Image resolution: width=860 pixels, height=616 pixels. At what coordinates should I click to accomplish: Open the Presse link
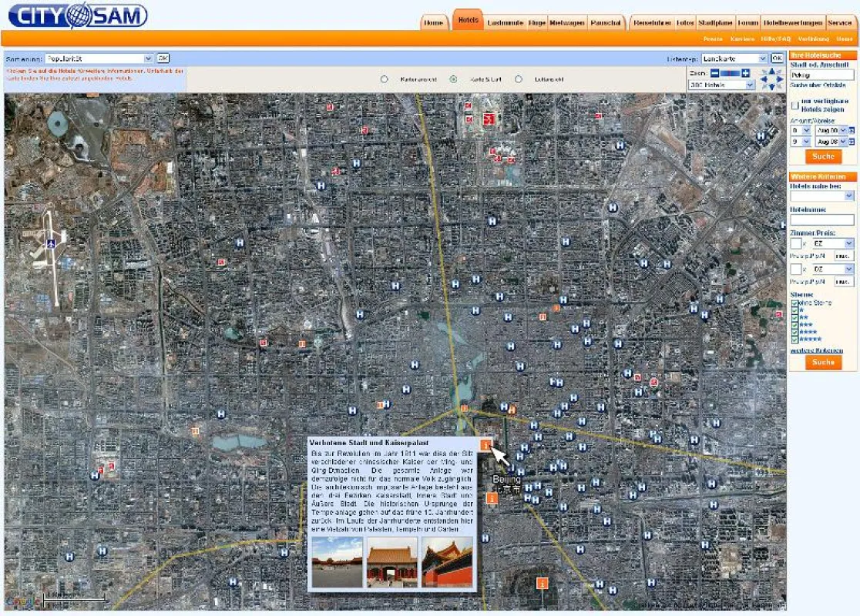coord(713,39)
